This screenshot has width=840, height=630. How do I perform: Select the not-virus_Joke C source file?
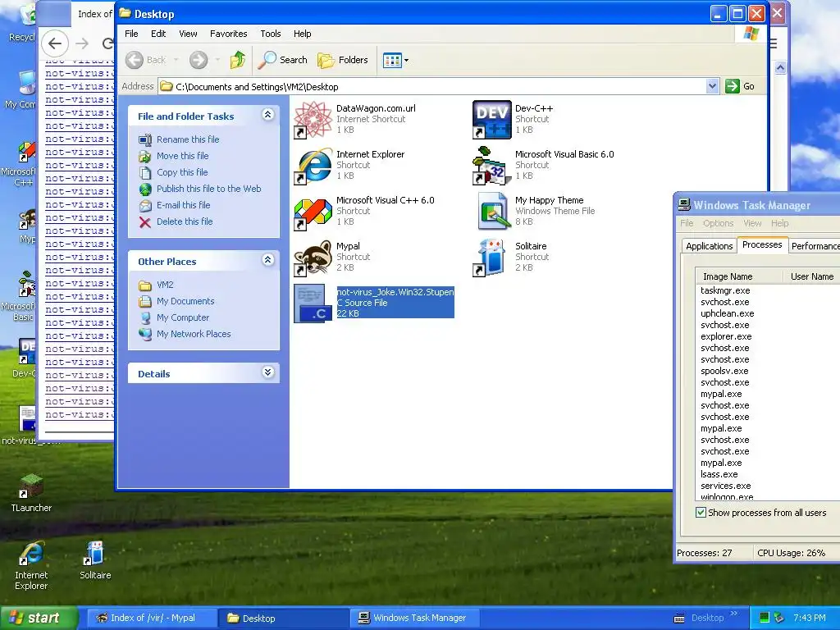[x=313, y=304]
